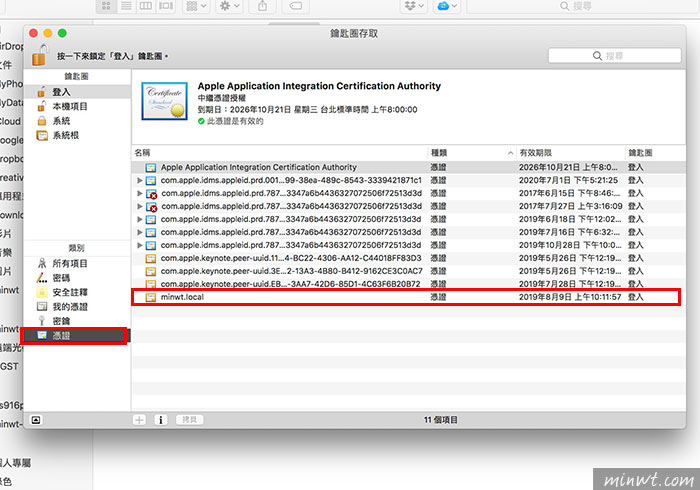Click the 系統 keychain locked padlock icon
The height and width of the screenshot is (490, 700).
coord(42,120)
